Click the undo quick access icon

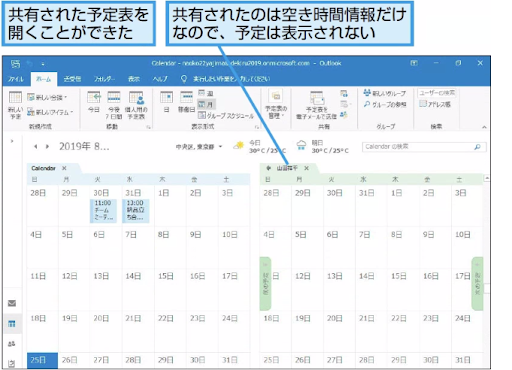30,63
